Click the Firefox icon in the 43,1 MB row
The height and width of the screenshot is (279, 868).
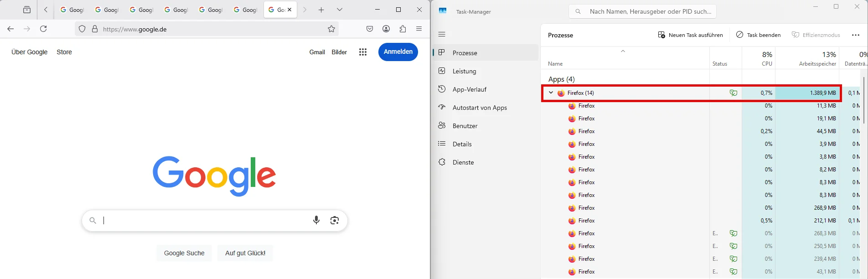(x=572, y=272)
